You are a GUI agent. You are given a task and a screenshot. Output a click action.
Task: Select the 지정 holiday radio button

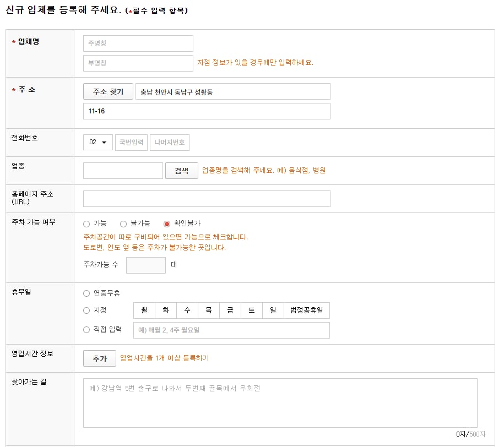click(x=86, y=310)
